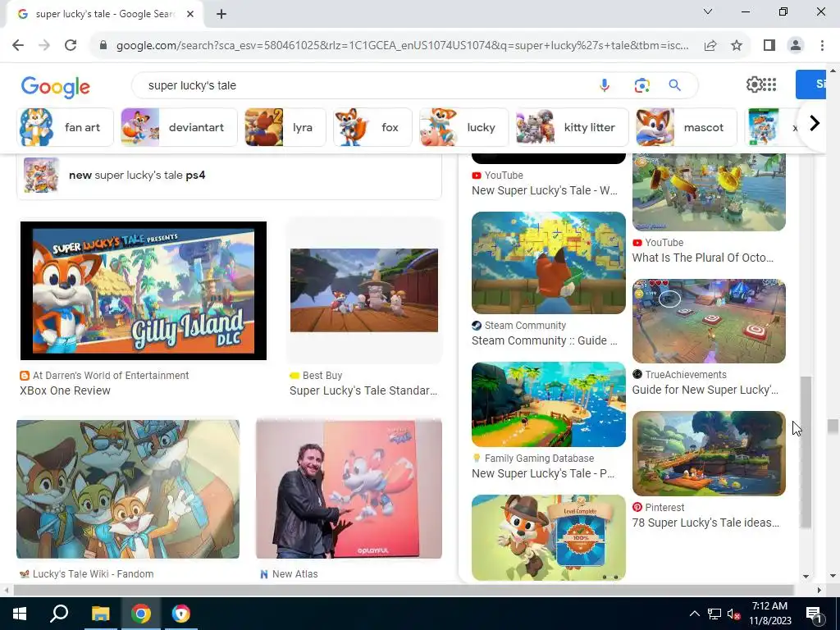Select the fan art filter chip
This screenshot has height=630, width=840.
(65, 127)
